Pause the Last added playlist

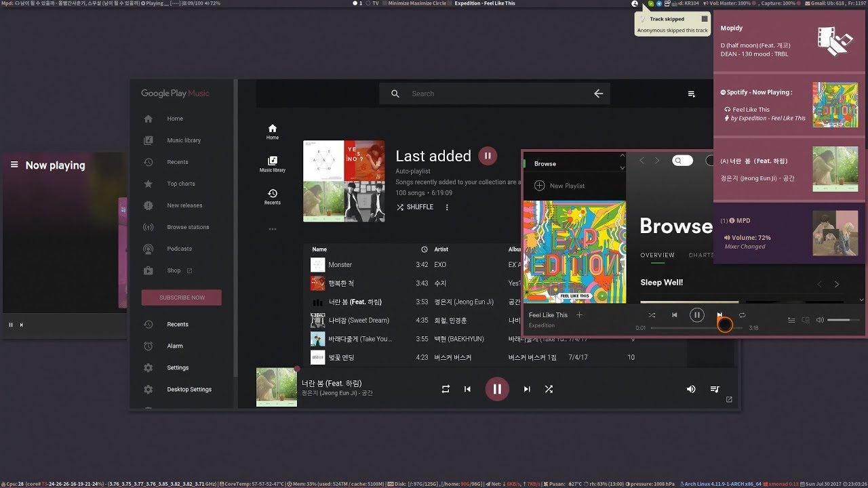pyautogui.click(x=487, y=156)
